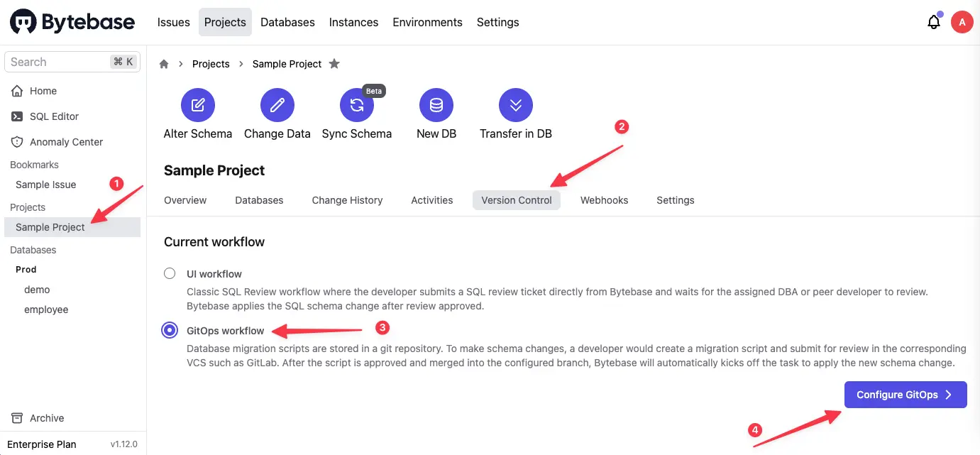Image resolution: width=980 pixels, height=455 pixels.
Task: Open the user avatar menu
Action: 962,22
